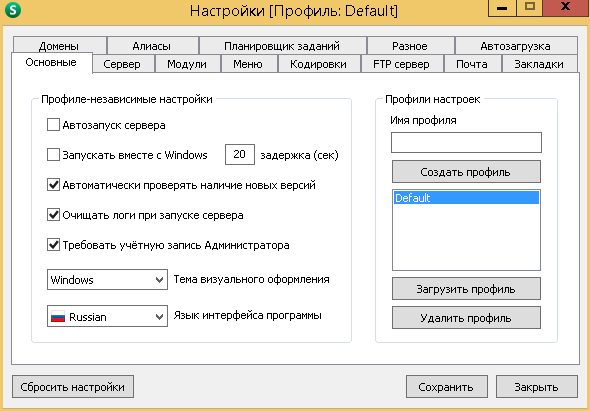Viewport: 590px width, 411px height.
Task: Click the Создать профиль button
Action: click(466, 172)
